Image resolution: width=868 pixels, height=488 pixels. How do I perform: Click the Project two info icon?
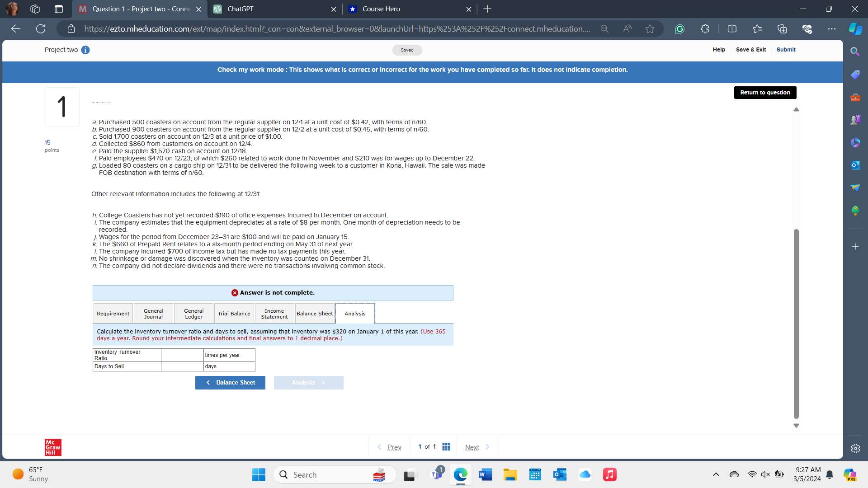pyautogui.click(x=85, y=50)
